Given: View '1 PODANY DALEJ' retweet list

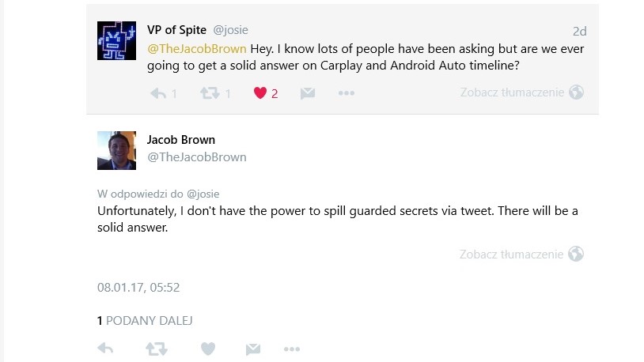Looking at the screenshot, I should [145, 321].
